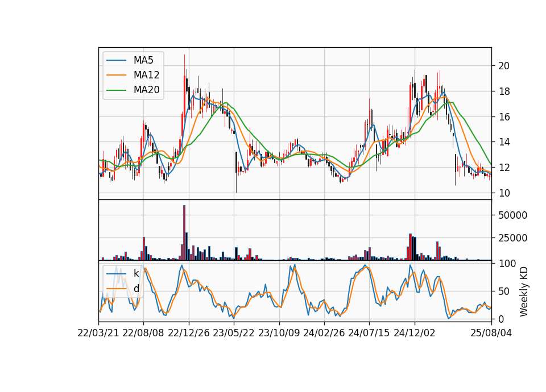The height and width of the screenshot is (392, 546).
Task: Click the price axis value 18
Action: point(504,91)
